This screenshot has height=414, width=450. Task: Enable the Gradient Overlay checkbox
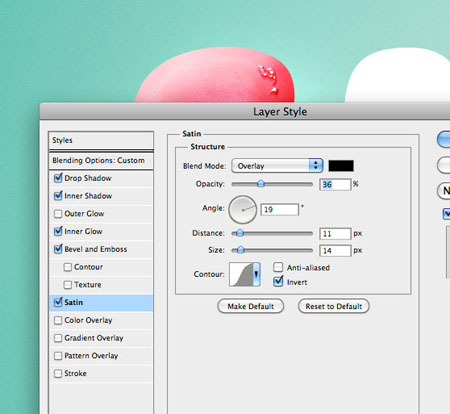click(58, 338)
